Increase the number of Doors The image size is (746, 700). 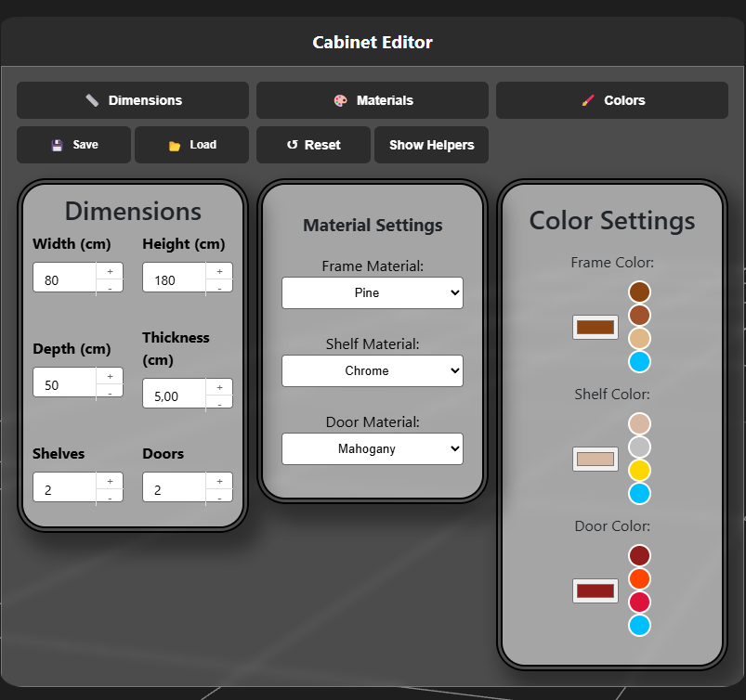pyautogui.click(x=219, y=481)
